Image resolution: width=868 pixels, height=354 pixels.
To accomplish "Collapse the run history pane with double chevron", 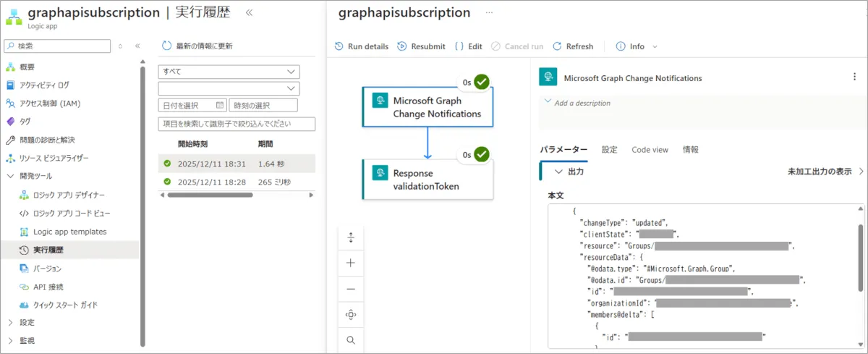I will coord(250,12).
